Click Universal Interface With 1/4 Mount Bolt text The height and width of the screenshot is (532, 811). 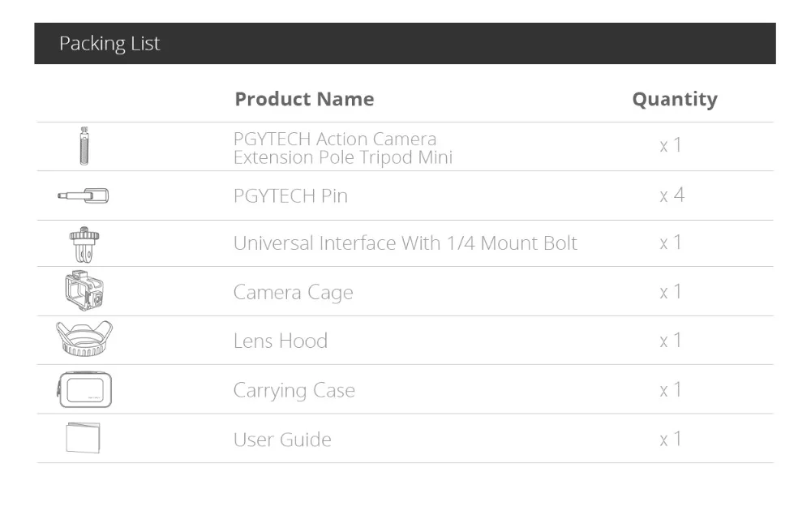click(405, 243)
